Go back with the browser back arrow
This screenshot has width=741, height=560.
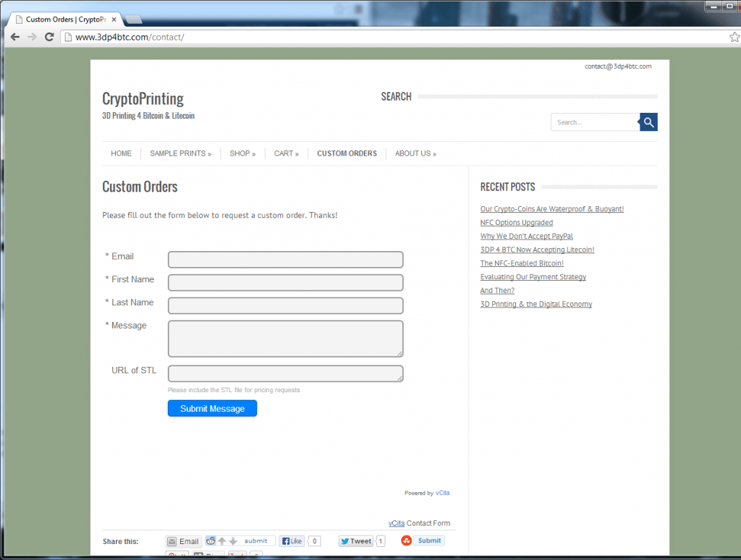click(15, 37)
